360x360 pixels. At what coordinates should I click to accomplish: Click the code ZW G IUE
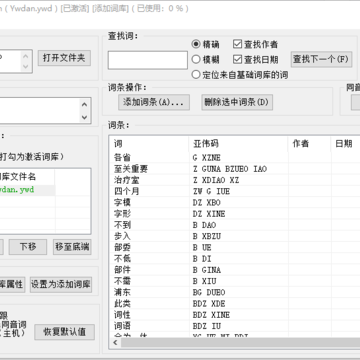211,191
